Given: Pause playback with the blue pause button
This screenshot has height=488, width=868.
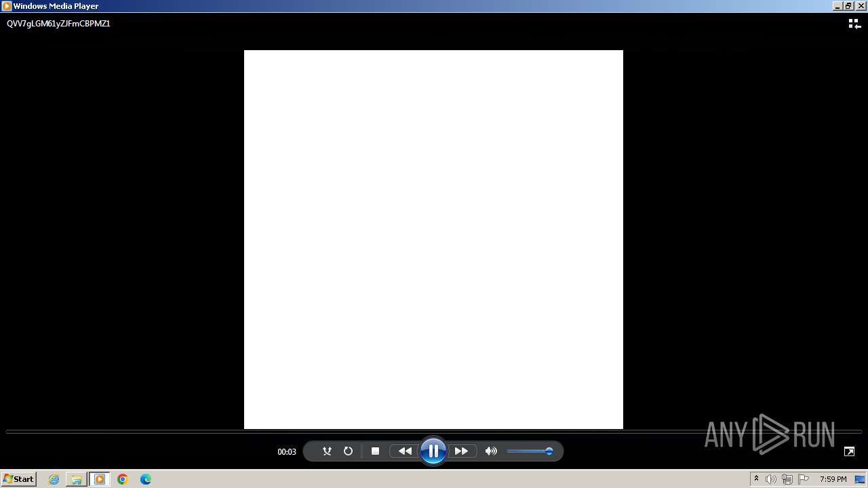Looking at the screenshot, I should coord(433,451).
